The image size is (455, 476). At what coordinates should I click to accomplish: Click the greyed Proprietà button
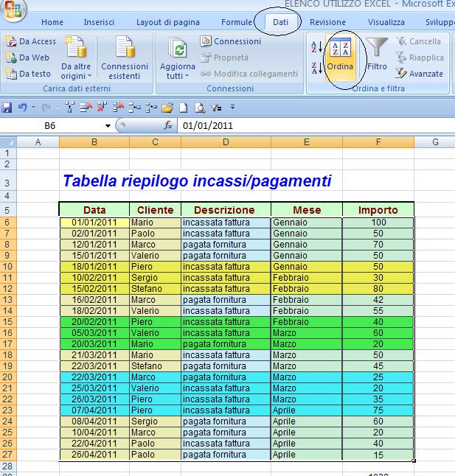(x=224, y=57)
